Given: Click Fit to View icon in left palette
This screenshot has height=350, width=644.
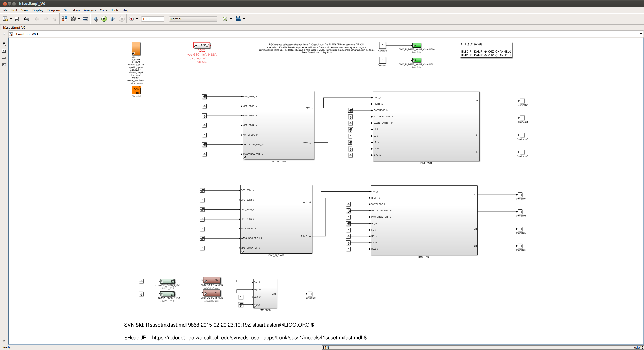Looking at the screenshot, I should coord(4,51).
